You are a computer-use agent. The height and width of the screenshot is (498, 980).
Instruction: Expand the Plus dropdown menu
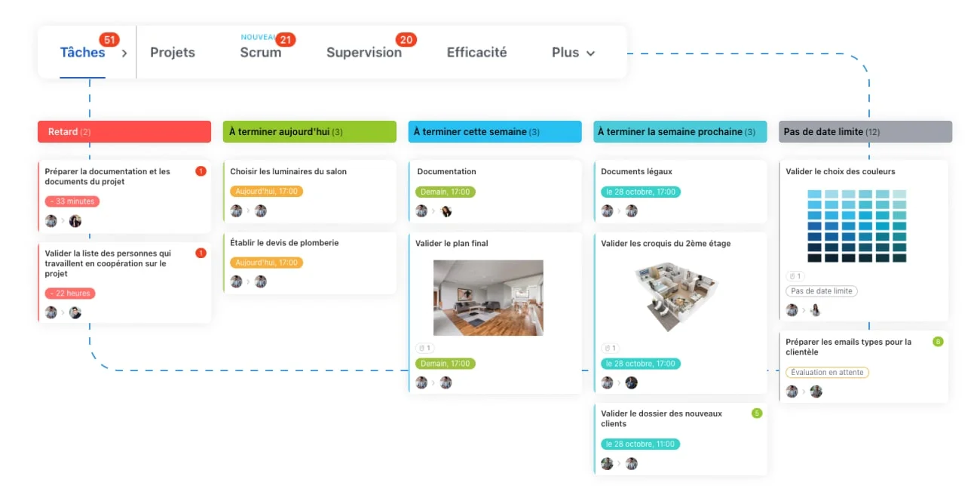pyautogui.click(x=574, y=53)
